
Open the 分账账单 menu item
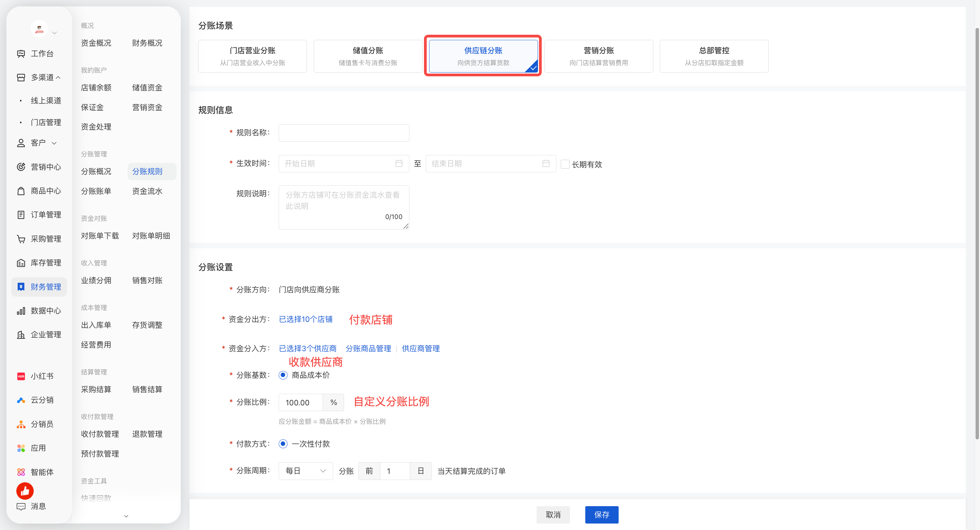[96, 191]
